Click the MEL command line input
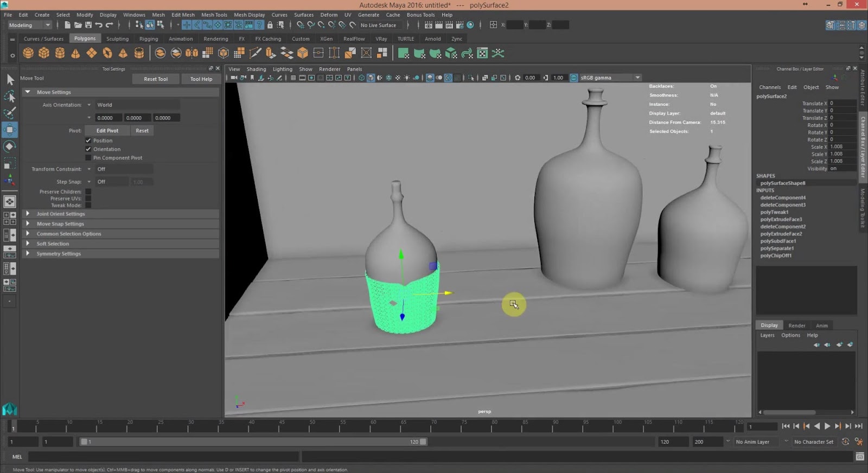Image resolution: width=868 pixels, height=473 pixels. (164, 457)
